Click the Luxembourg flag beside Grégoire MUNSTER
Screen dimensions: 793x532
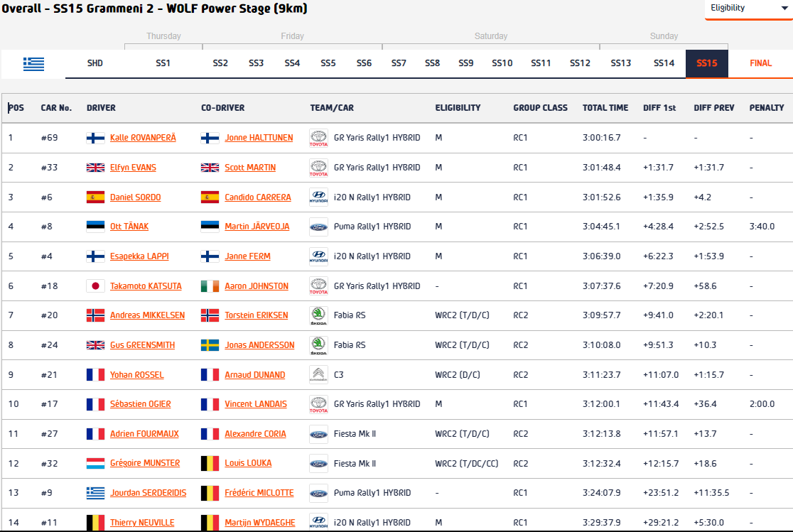tap(96, 463)
